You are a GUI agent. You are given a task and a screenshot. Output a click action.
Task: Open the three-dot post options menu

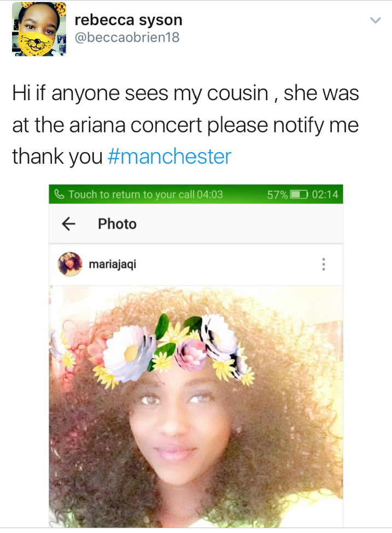pyautogui.click(x=324, y=264)
